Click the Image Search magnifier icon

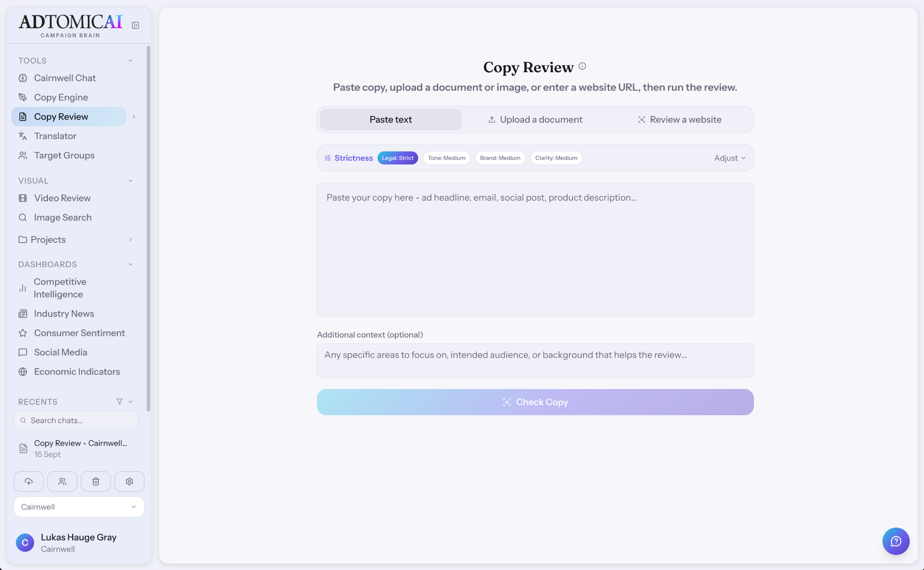tap(23, 218)
